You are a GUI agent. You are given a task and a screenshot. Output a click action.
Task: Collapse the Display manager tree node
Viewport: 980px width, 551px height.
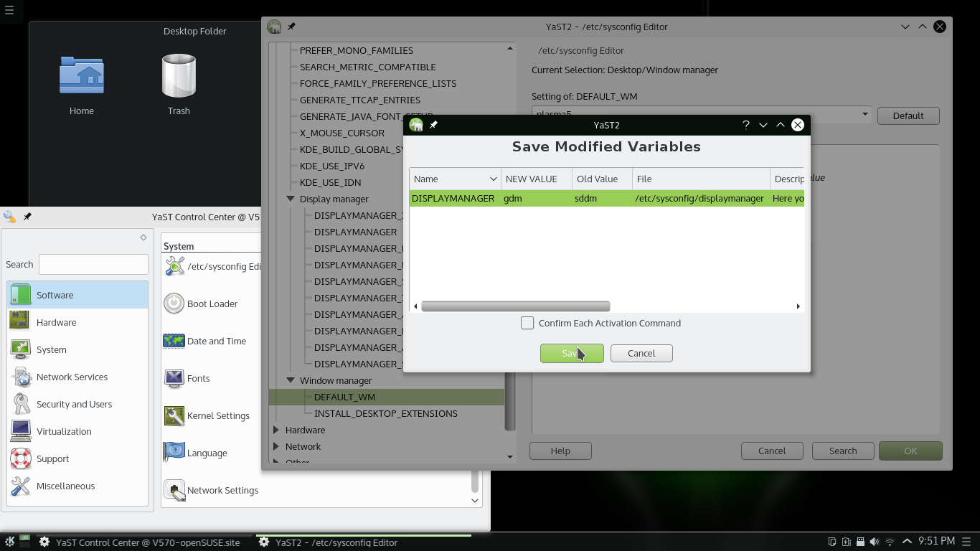tap(291, 199)
